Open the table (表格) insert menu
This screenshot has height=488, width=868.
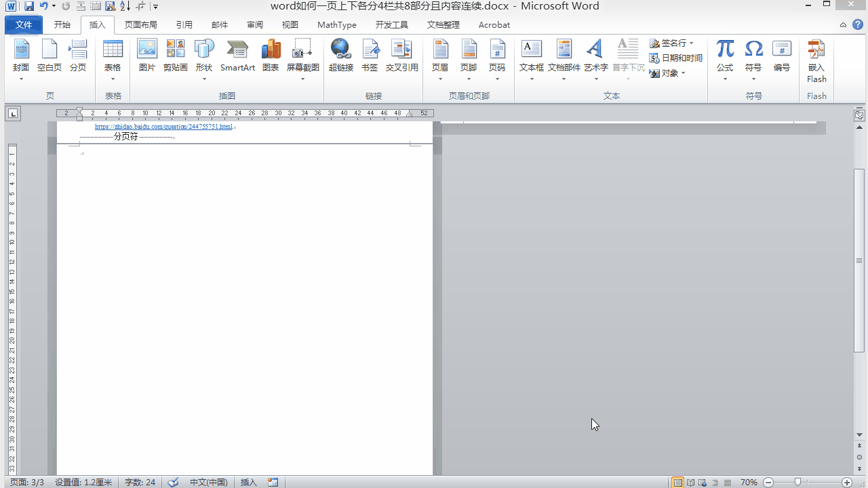pyautogui.click(x=113, y=60)
